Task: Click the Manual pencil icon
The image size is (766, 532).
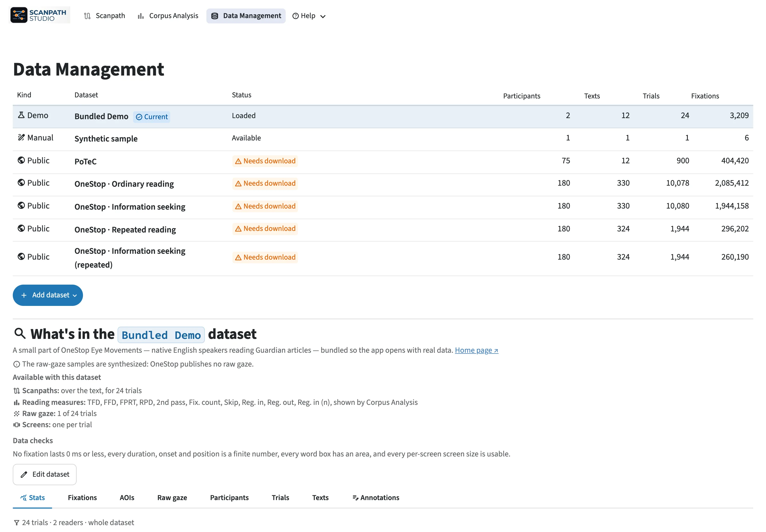Action: point(21,137)
